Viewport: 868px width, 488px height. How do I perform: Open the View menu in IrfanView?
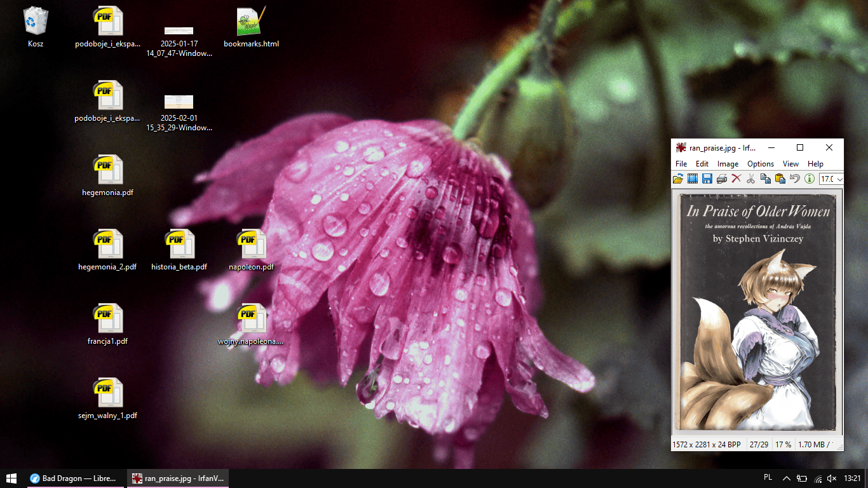point(790,164)
